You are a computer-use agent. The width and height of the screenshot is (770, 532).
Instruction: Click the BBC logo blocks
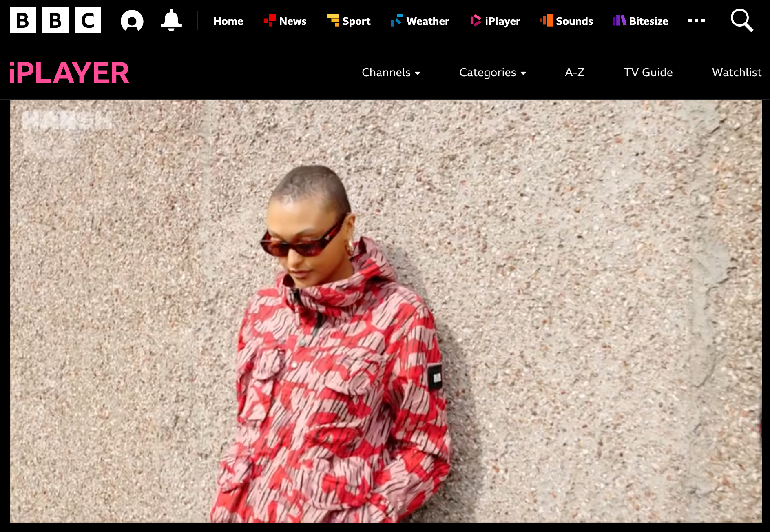(55, 20)
